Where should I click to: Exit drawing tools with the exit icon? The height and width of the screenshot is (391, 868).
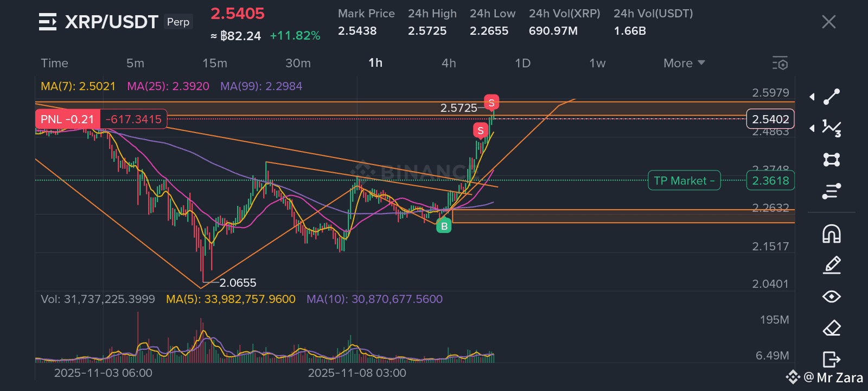[832, 360]
